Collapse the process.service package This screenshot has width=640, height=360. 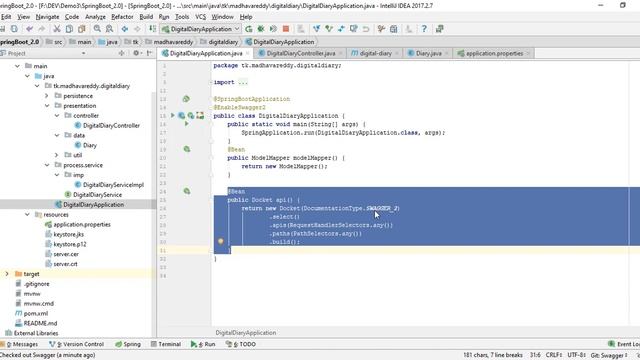click(x=47, y=165)
